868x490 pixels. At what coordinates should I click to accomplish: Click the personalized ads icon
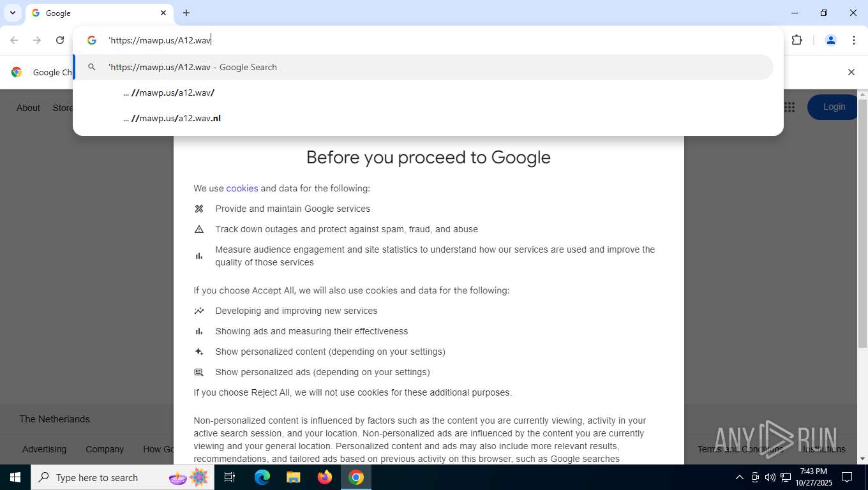click(199, 372)
